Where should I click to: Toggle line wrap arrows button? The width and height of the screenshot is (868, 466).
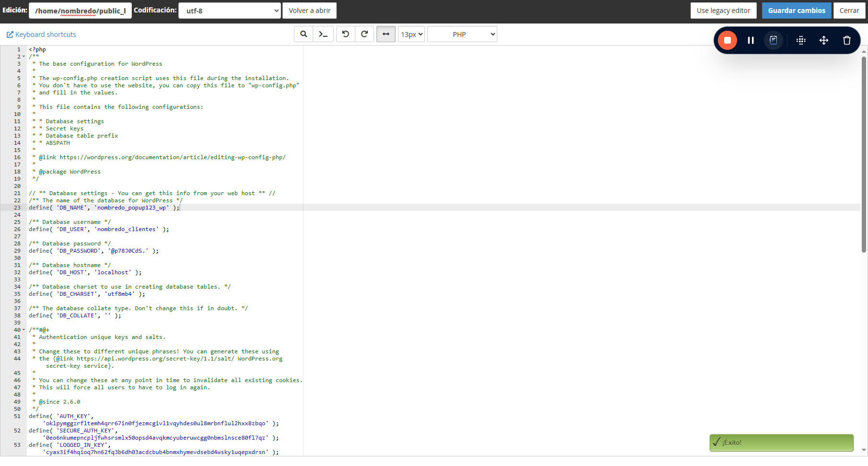(x=386, y=34)
